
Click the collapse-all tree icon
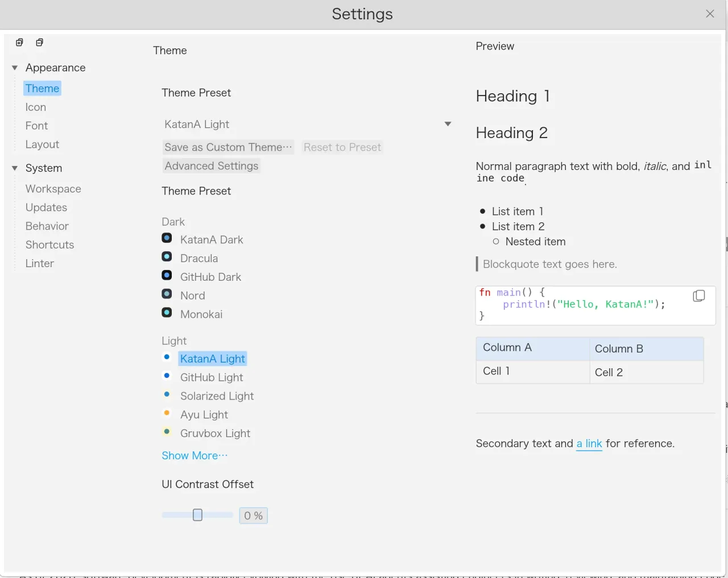pyautogui.click(x=39, y=42)
